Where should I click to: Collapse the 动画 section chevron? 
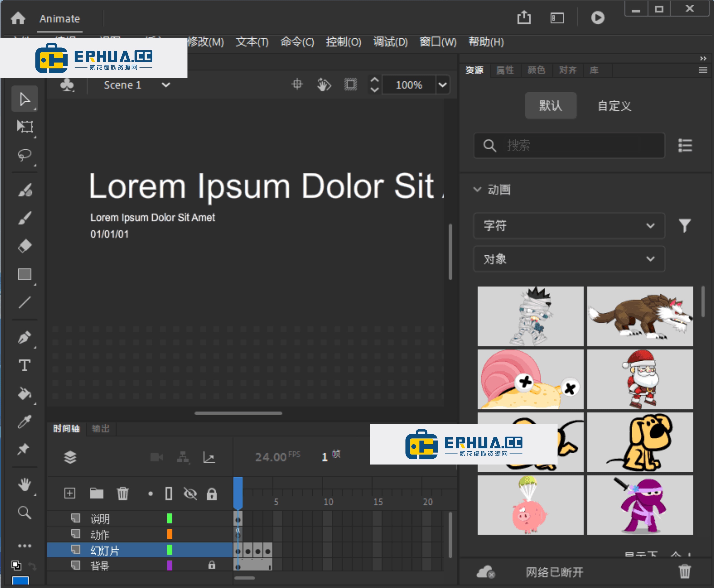tap(477, 189)
